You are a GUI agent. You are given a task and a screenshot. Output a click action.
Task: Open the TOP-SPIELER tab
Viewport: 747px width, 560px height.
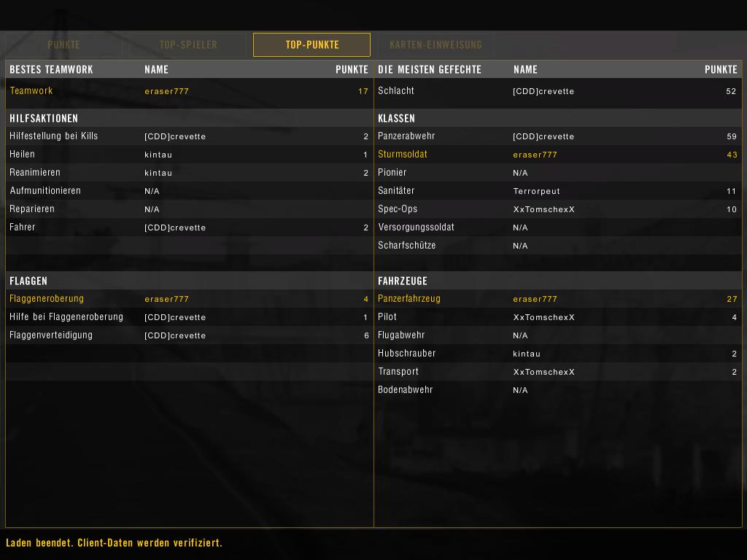point(188,44)
